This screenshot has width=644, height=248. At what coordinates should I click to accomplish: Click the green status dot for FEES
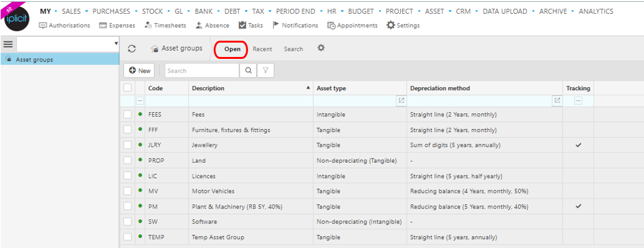point(140,114)
